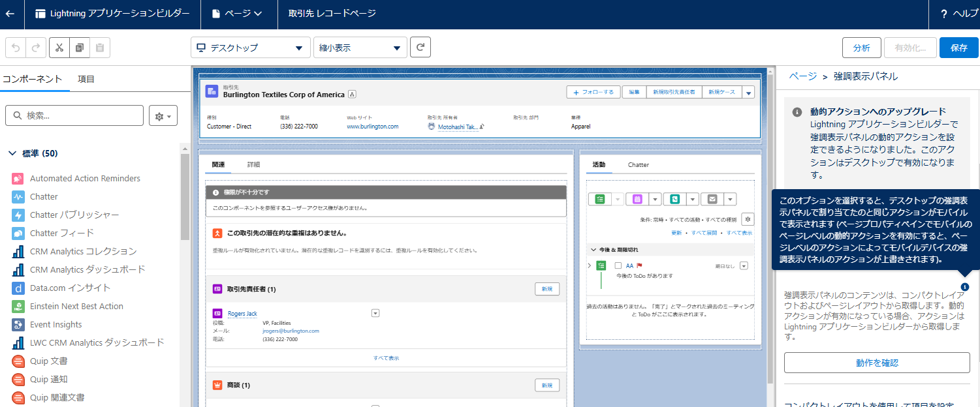Select the Chatter パブリッシャー component

pyautogui.click(x=74, y=215)
